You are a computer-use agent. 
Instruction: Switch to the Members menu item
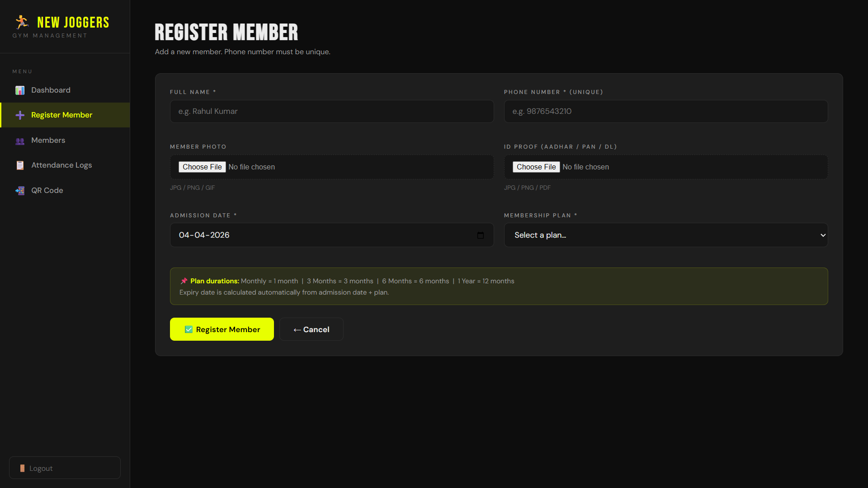(x=47, y=141)
